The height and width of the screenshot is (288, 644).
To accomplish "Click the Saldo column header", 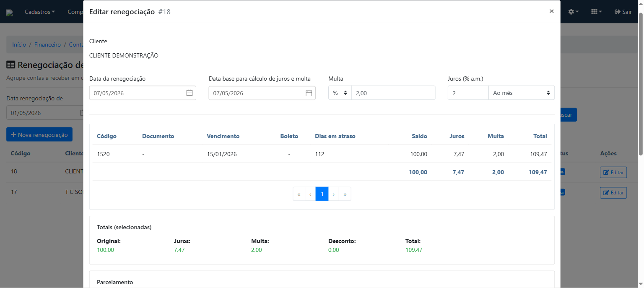I will (x=419, y=136).
